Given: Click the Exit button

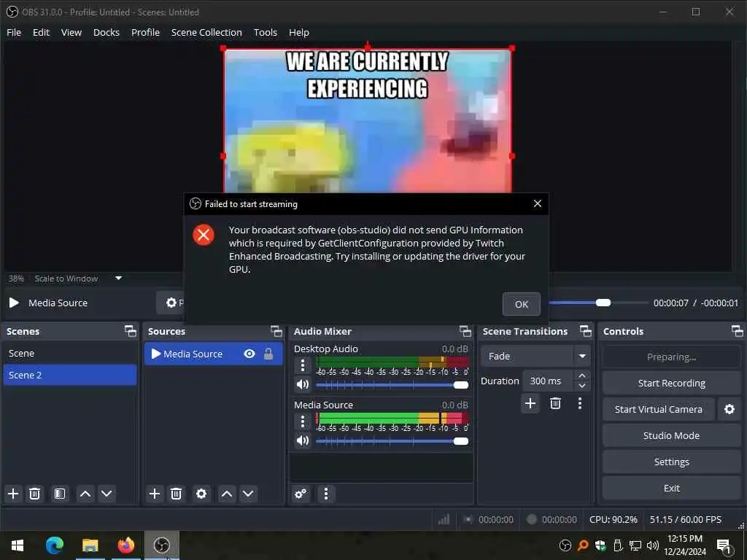Looking at the screenshot, I should point(671,488).
